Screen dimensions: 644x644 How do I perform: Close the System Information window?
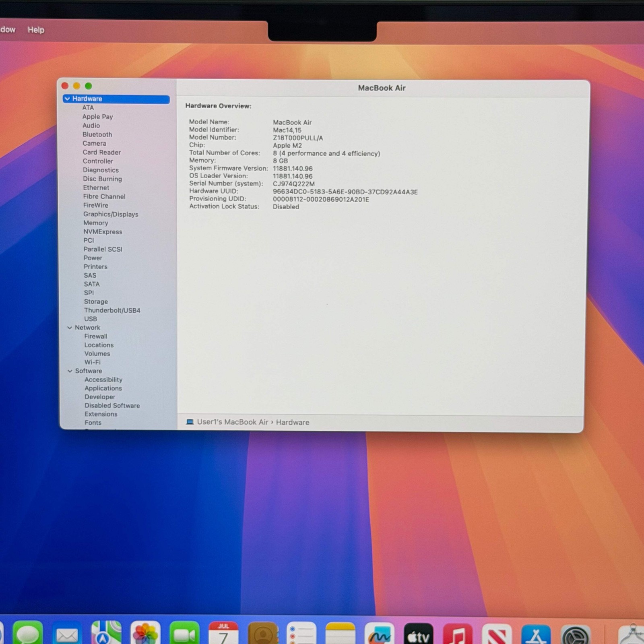coord(65,86)
